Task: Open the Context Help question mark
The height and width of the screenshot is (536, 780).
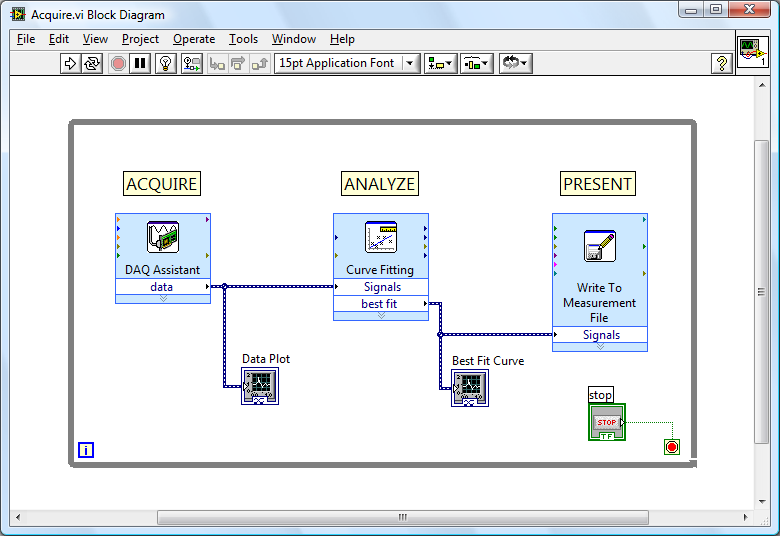Action: coord(721,63)
